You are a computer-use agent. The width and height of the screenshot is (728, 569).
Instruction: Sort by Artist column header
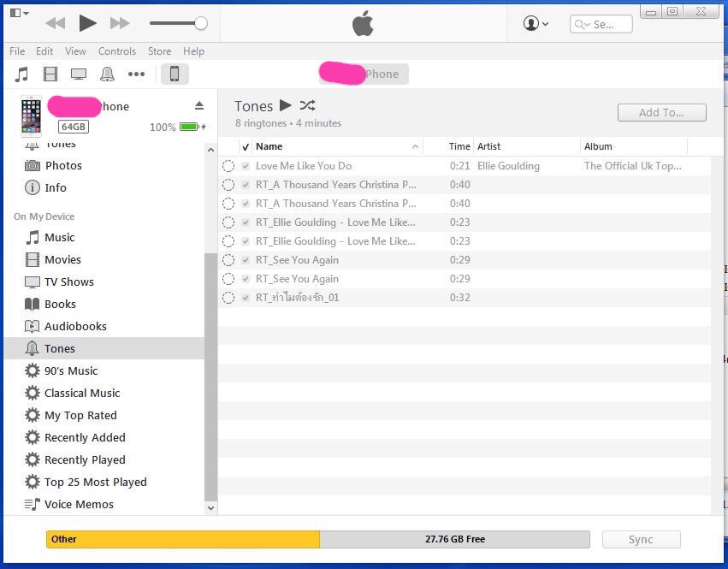click(x=527, y=146)
